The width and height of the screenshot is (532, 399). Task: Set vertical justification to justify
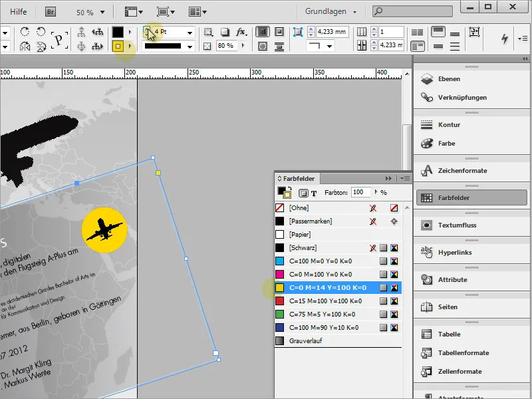click(455, 46)
